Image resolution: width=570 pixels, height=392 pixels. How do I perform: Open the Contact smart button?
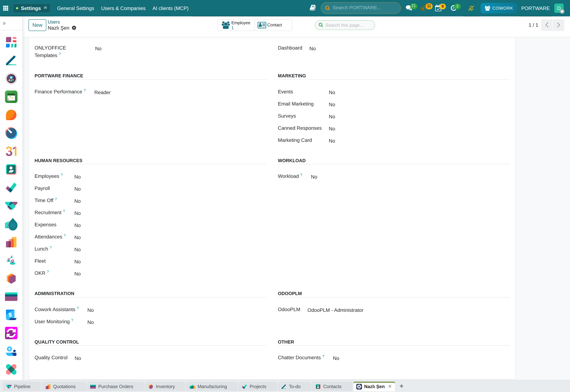(273, 25)
